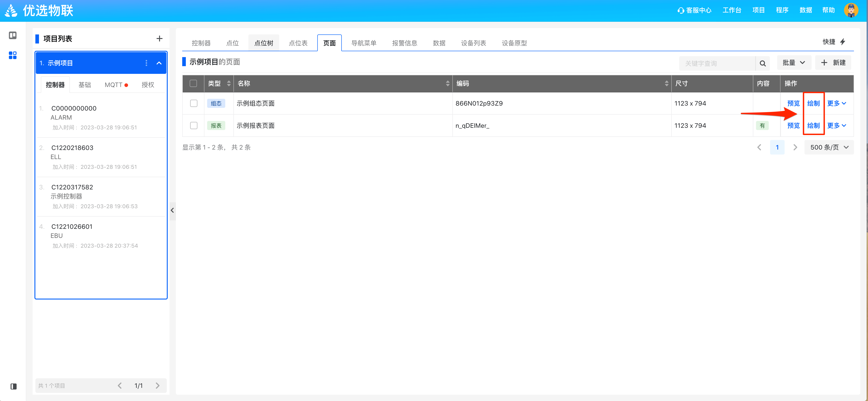Click 绘制 for 示例组态页面
Viewport: 868px width, 401px height.
click(813, 104)
